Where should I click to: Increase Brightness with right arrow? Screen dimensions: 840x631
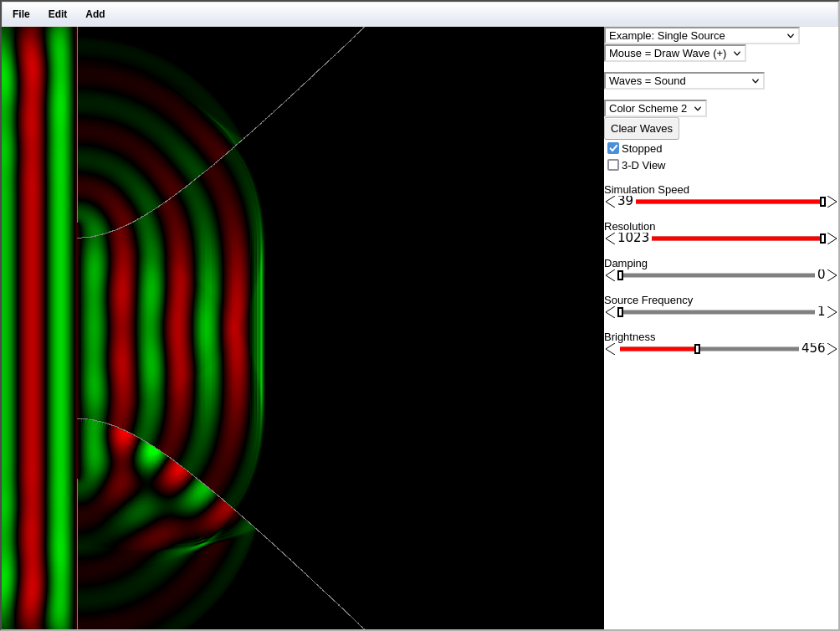tap(832, 349)
